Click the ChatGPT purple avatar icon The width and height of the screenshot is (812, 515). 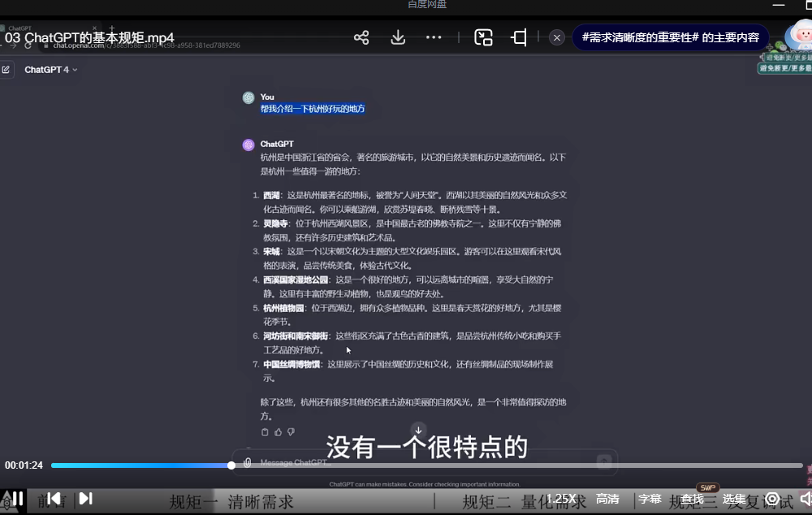coord(248,145)
